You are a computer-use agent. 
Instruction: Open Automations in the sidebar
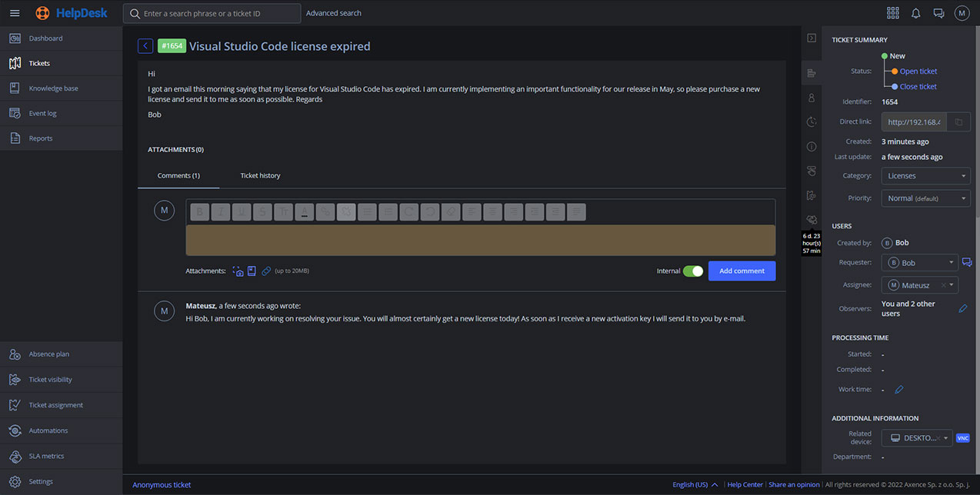(x=62, y=430)
